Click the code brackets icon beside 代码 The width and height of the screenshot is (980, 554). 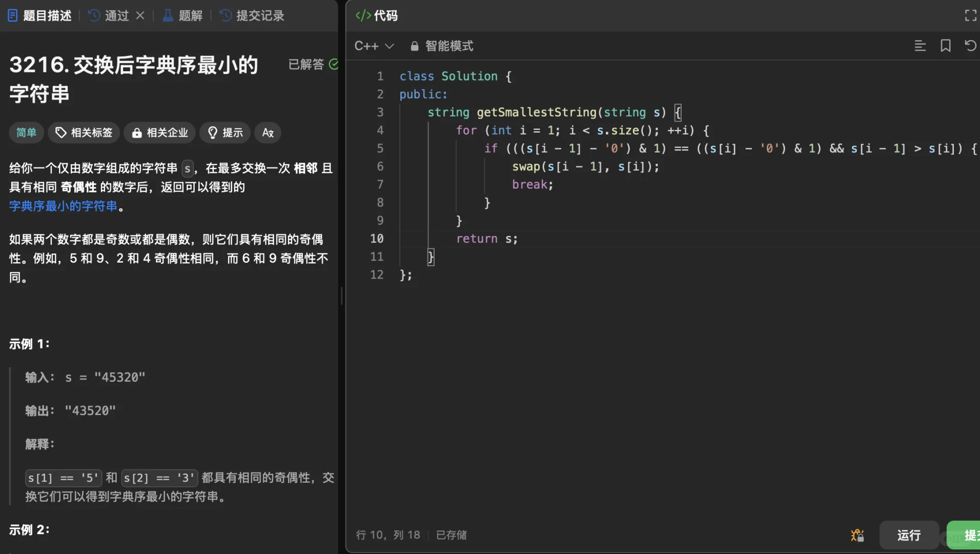click(x=363, y=15)
